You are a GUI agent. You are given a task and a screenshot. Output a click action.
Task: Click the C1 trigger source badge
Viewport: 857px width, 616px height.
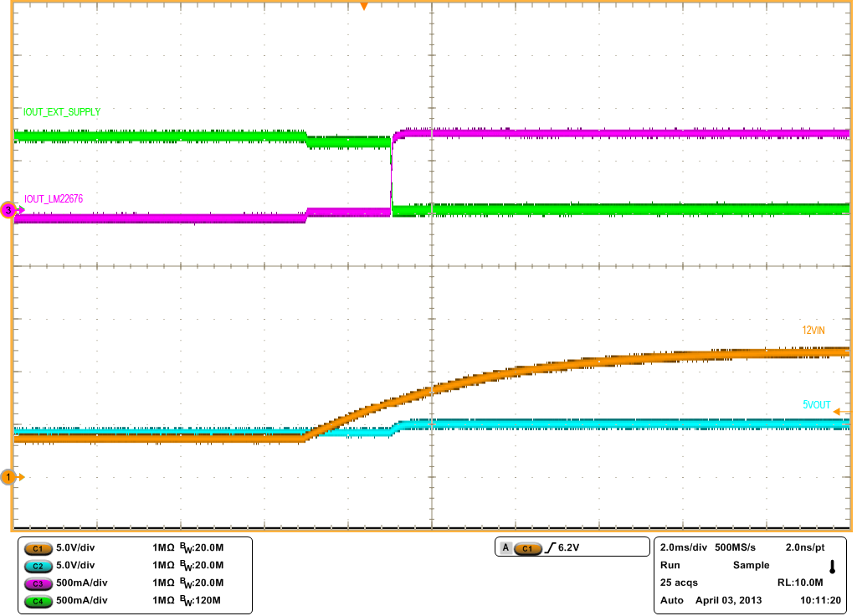point(527,548)
